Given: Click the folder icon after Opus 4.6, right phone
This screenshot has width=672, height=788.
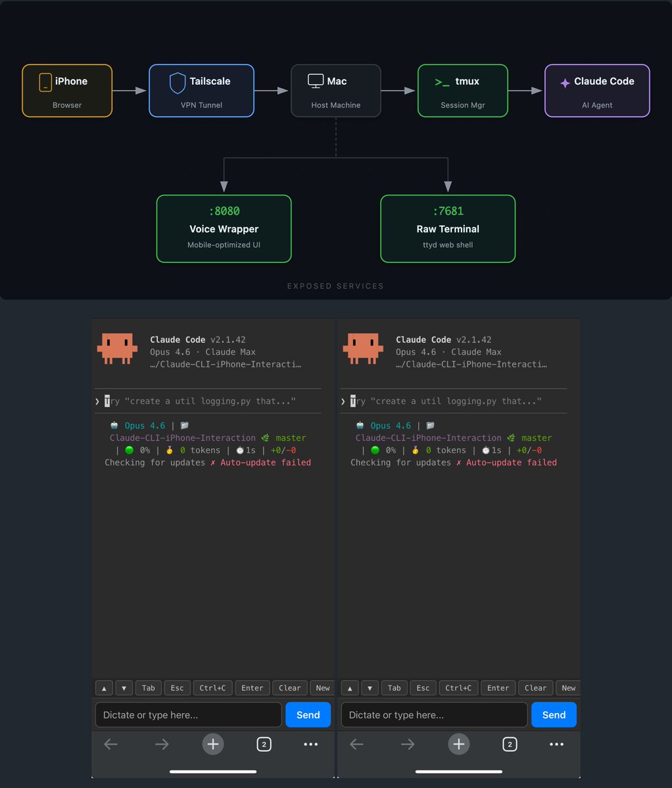Looking at the screenshot, I should pyautogui.click(x=430, y=425).
